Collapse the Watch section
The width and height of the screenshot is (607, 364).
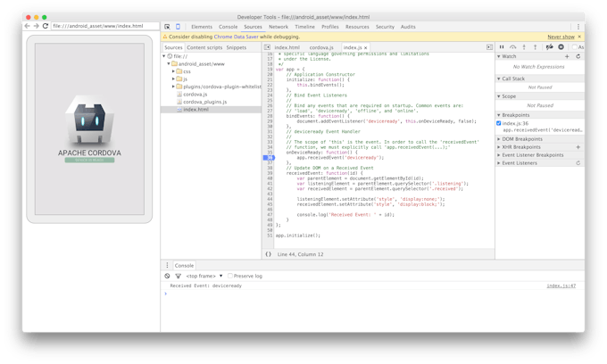coord(499,56)
